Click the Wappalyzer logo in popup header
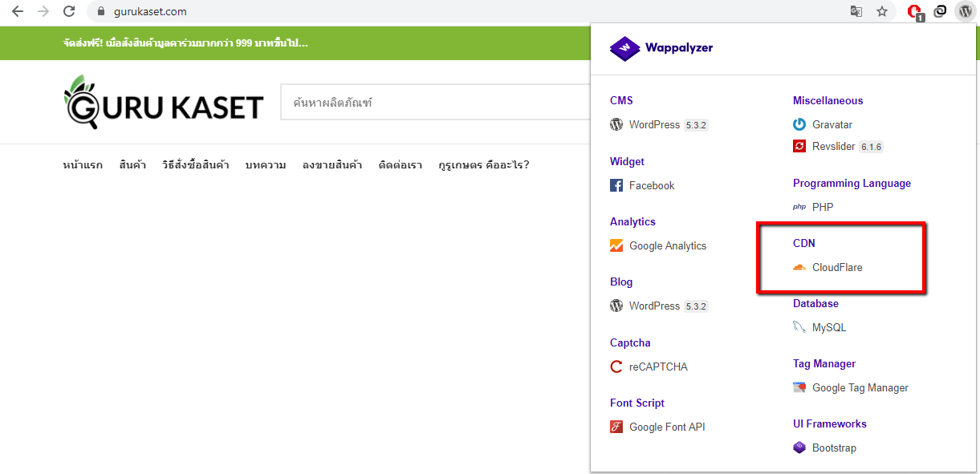The image size is (980, 474). [661, 48]
